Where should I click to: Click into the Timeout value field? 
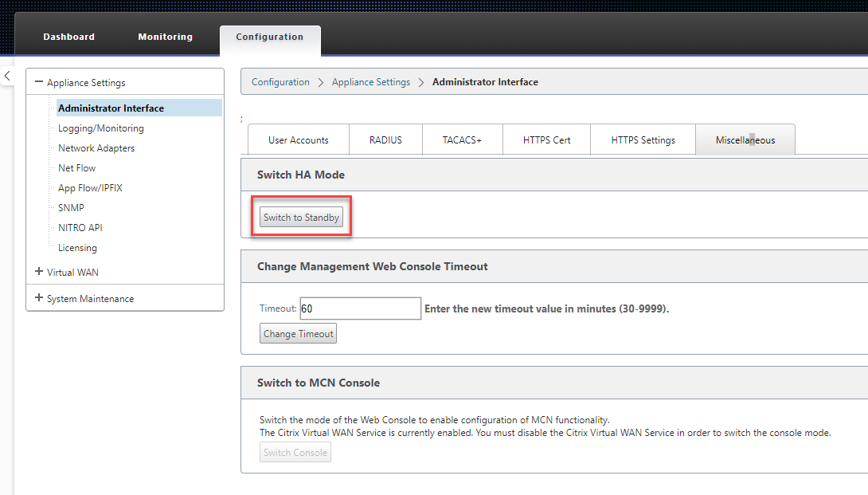(x=361, y=308)
